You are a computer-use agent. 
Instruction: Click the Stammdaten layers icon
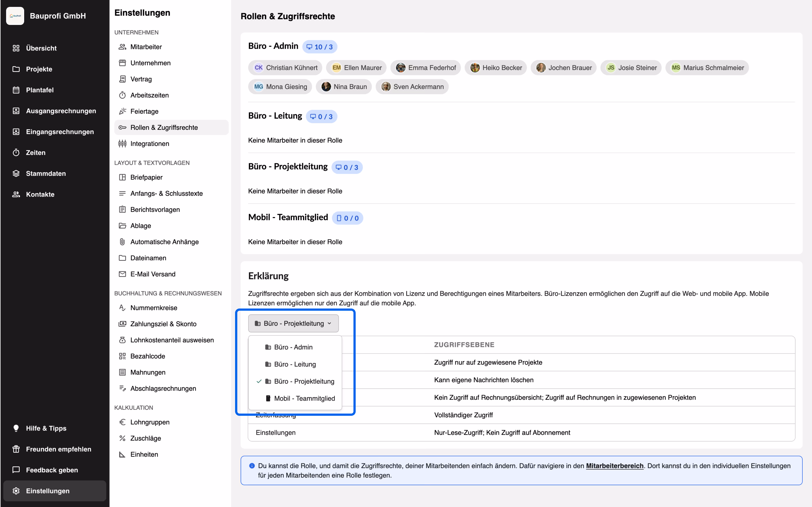tap(16, 173)
